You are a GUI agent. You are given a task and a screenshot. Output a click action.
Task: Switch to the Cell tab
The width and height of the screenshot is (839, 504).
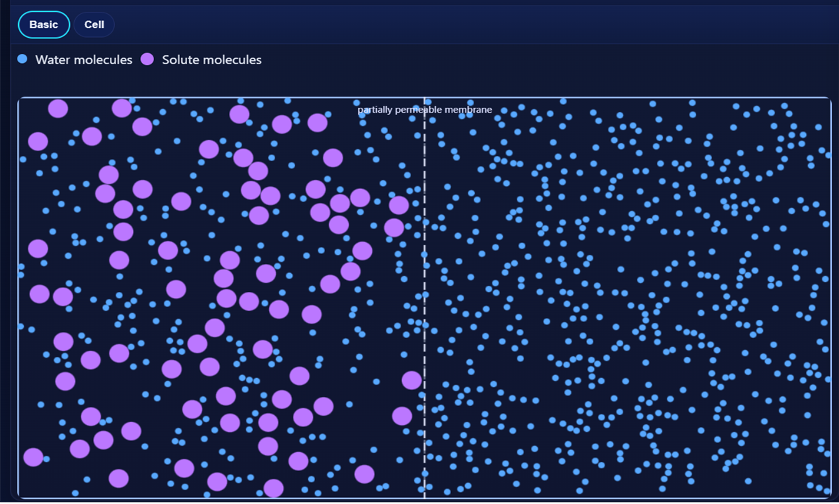94,24
